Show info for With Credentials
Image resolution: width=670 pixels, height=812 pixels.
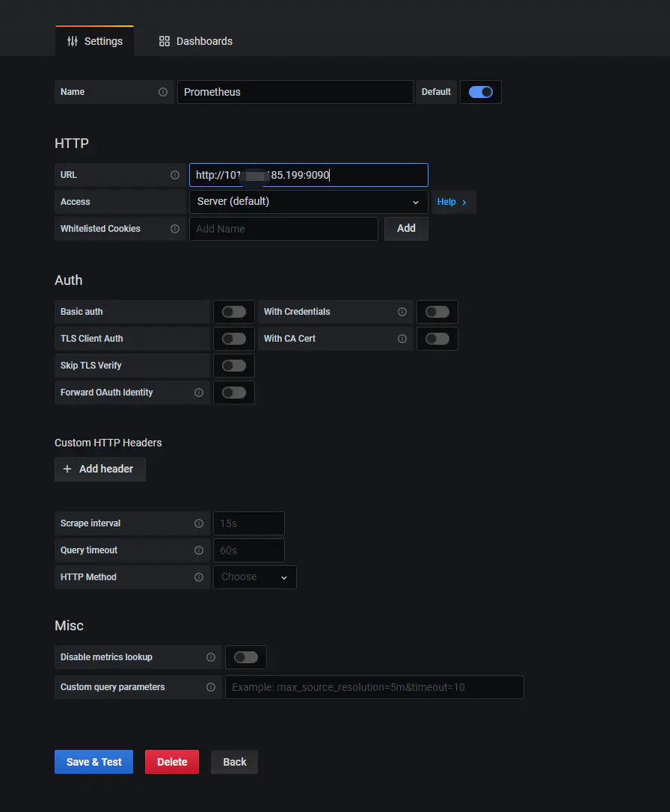click(x=402, y=312)
